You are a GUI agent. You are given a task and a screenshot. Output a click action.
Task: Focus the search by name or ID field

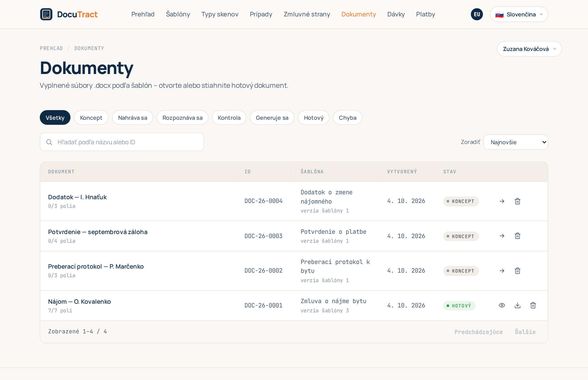122,142
